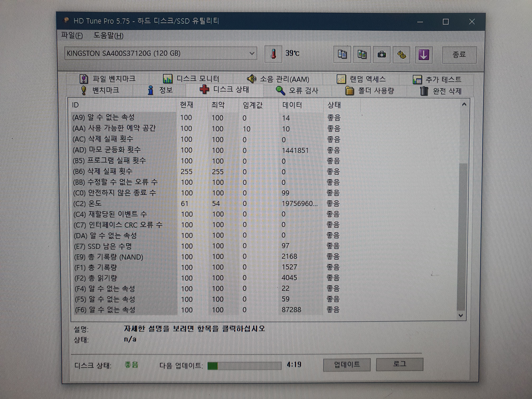Click the copy screenshot to clipboard icon

(x=362, y=54)
